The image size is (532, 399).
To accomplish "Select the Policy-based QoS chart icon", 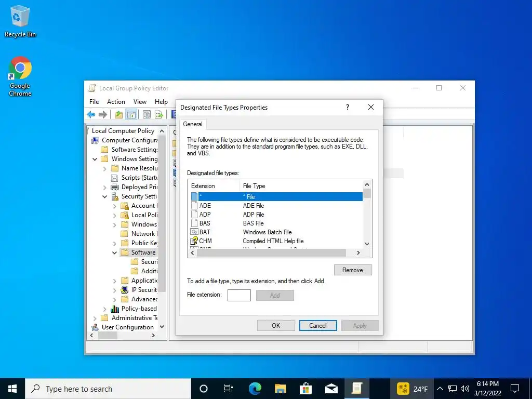I will [x=115, y=309].
